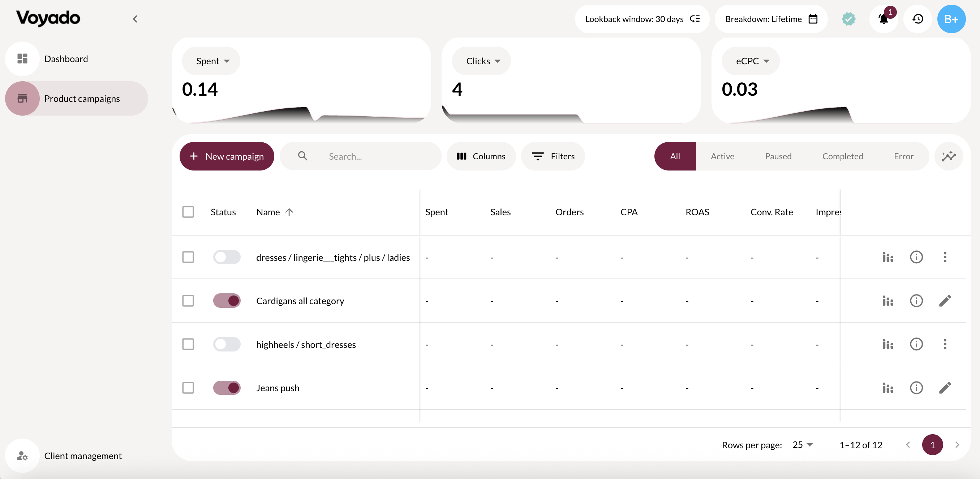Open the version history icon
The image size is (980, 479).
point(917,19)
